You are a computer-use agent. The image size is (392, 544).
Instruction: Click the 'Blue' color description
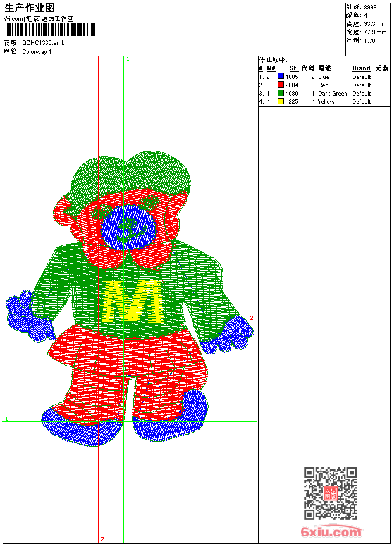click(x=323, y=77)
